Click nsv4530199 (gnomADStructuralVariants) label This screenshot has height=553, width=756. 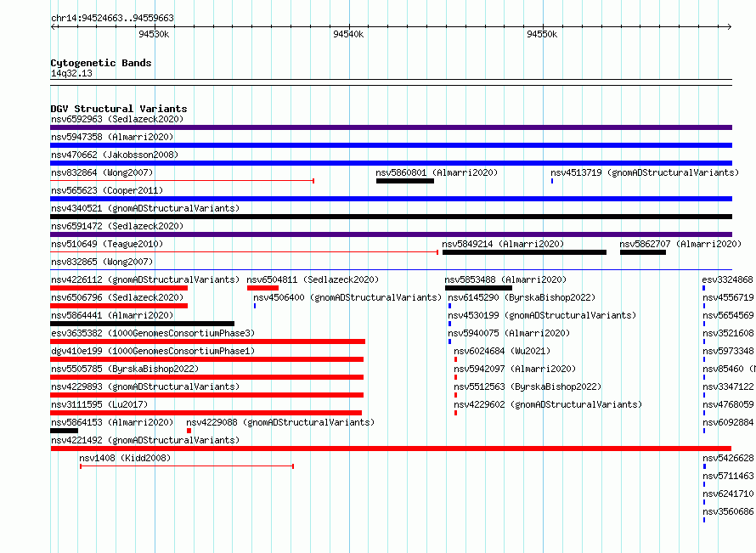tap(542, 315)
